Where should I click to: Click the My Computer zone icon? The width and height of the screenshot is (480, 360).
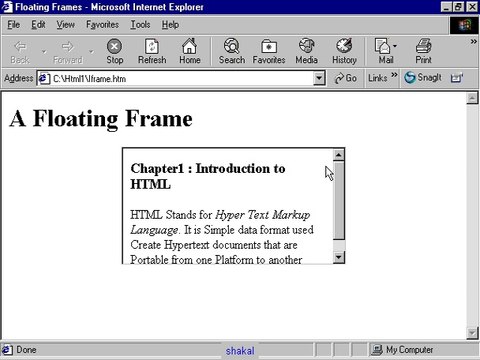coord(377,350)
